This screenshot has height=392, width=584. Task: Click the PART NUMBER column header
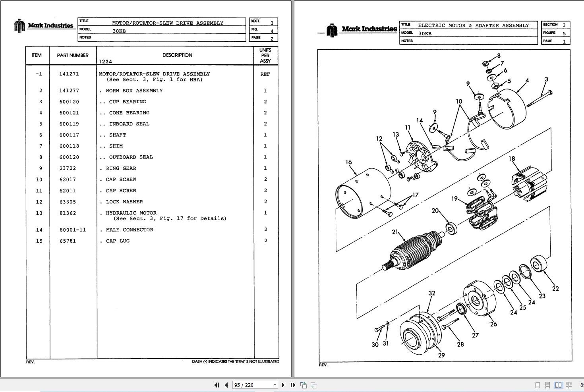point(73,55)
